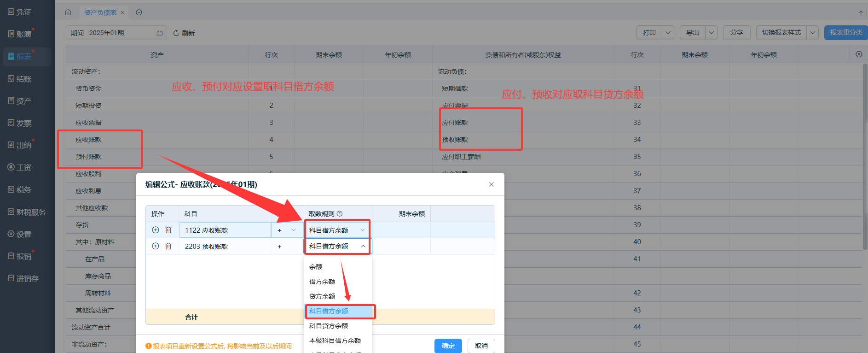This screenshot has width=868, height=353.
Task: Click the 1122 应收账款 subject input field
Action: pos(225,230)
